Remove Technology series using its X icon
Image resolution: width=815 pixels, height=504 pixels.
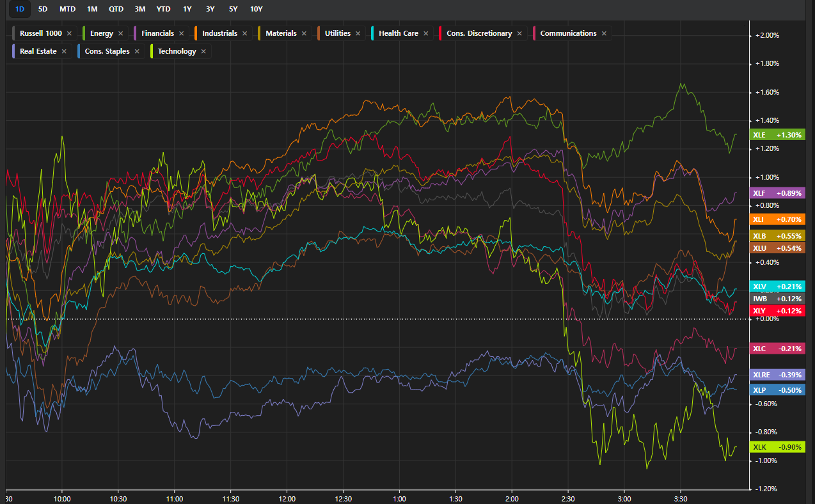tap(203, 51)
